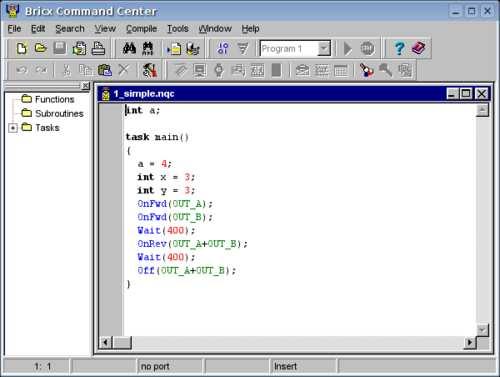Click the Find binoculars icon

coord(129,49)
